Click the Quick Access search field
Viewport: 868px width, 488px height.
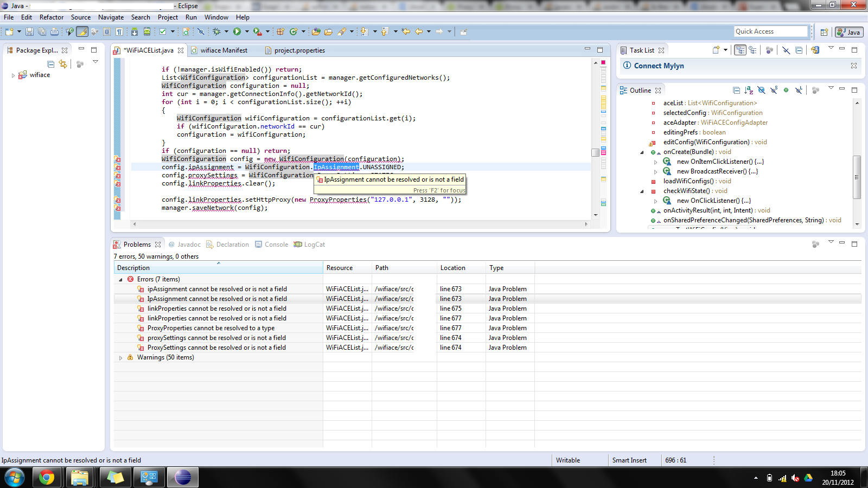pyautogui.click(x=770, y=31)
